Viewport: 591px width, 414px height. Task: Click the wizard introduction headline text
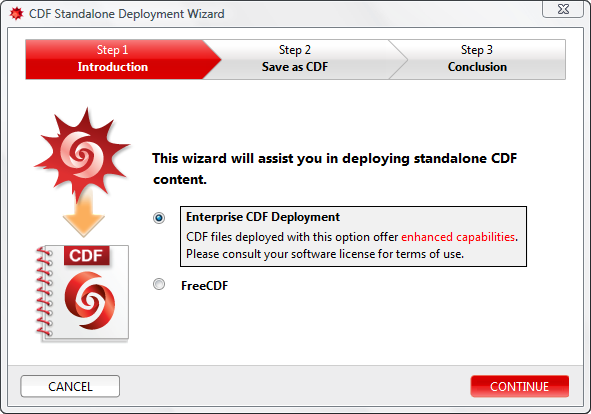pos(335,169)
